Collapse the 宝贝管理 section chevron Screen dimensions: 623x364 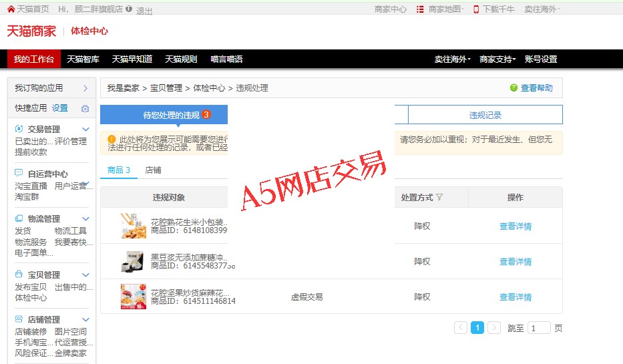(x=86, y=275)
